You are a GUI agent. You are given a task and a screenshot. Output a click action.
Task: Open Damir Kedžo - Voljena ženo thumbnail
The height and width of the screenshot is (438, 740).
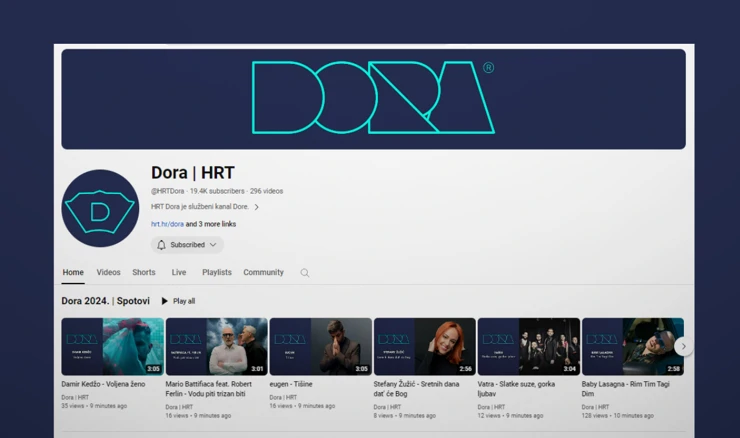112,346
